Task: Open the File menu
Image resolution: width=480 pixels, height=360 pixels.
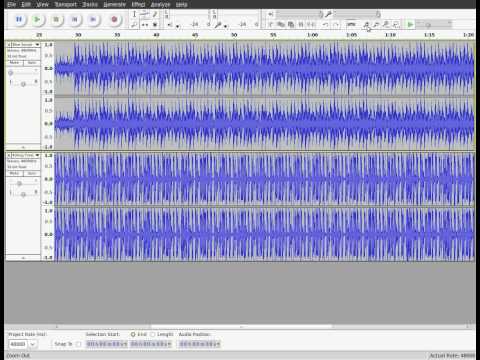Action: (11, 4)
